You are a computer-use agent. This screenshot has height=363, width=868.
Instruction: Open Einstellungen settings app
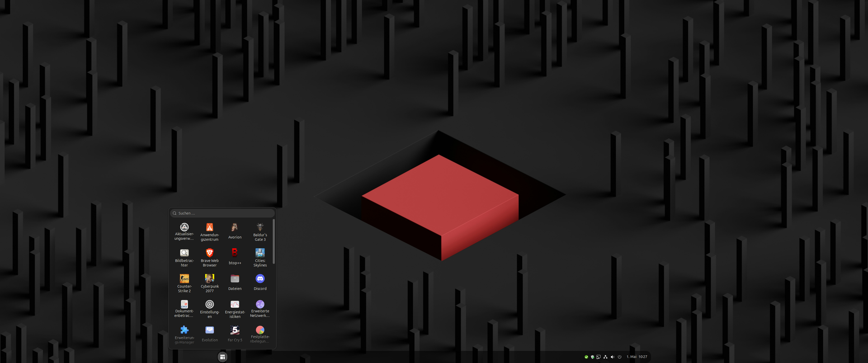tap(209, 308)
